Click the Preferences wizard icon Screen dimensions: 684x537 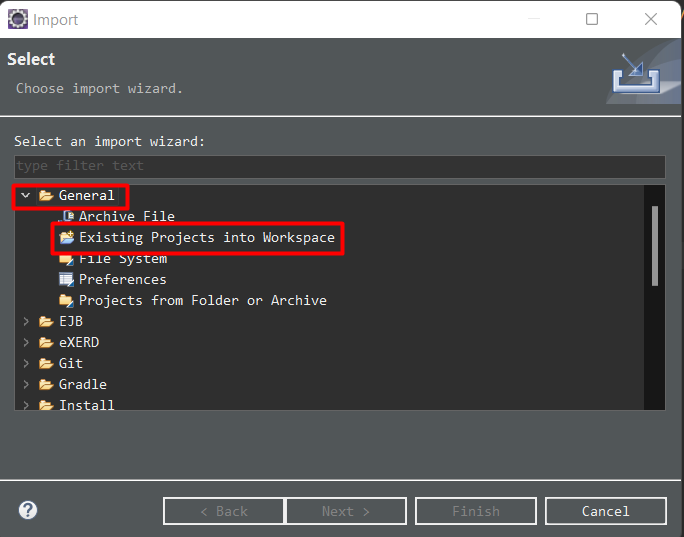click(67, 280)
